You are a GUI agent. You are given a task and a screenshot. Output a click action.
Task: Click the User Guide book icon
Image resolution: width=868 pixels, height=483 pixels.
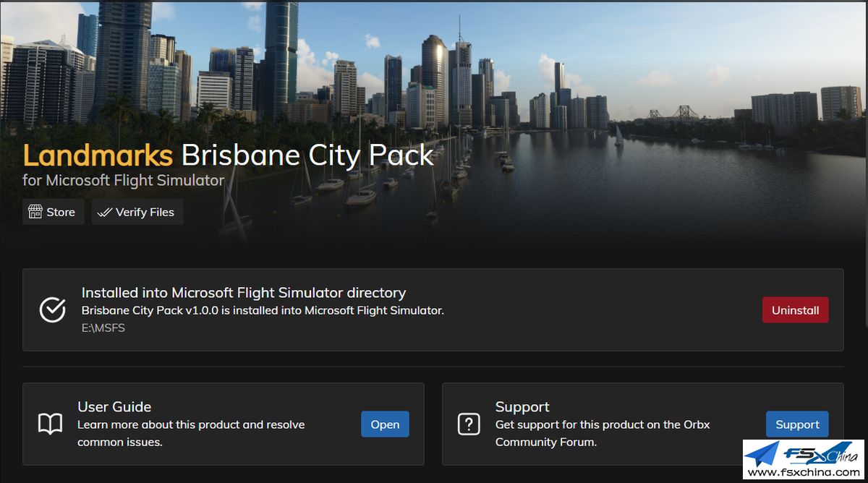(x=50, y=424)
